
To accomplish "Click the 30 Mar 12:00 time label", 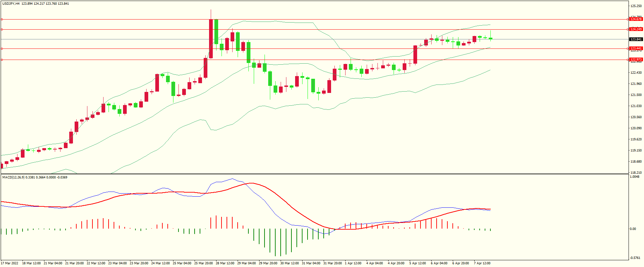I will pyautogui.click(x=290, y=263).
